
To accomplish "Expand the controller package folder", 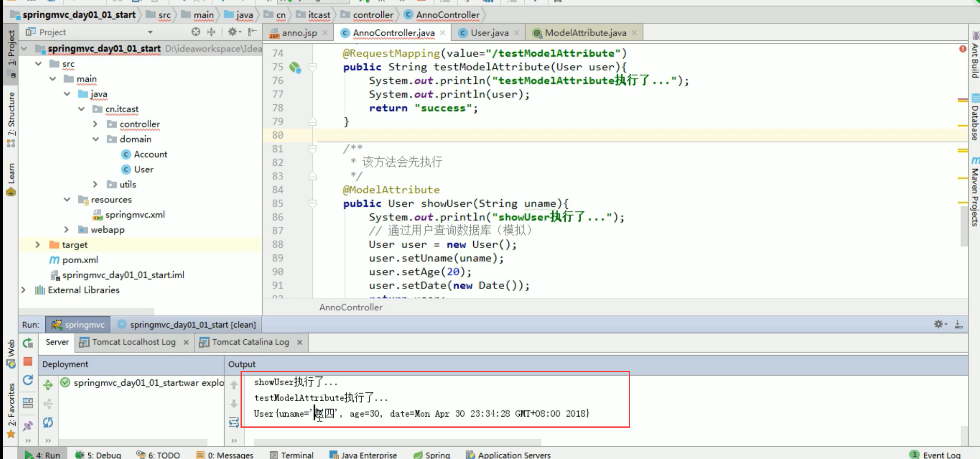I will click(x=95, y=124).
